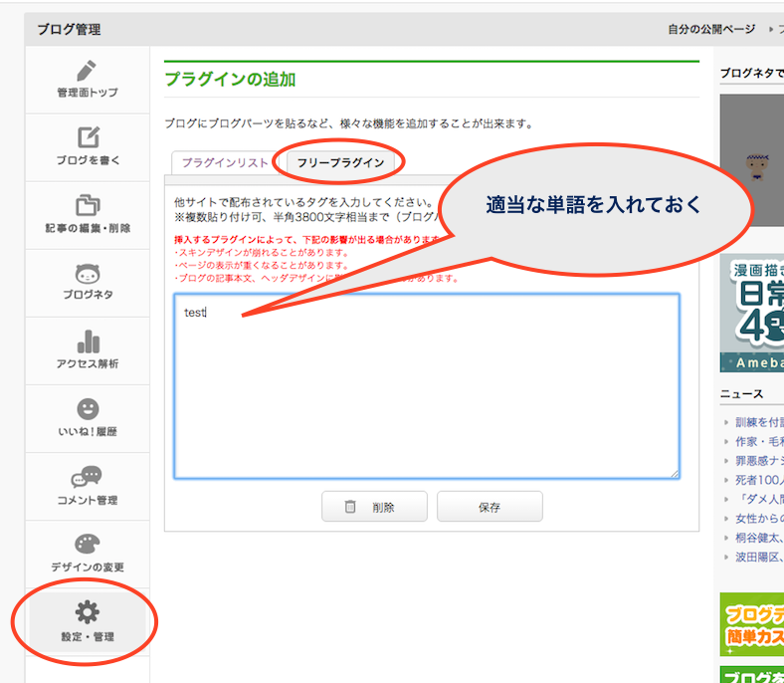Open 記事の編集・削除 folder icon
The height and width of the screenshot is (683, 784).
[88, 206]
